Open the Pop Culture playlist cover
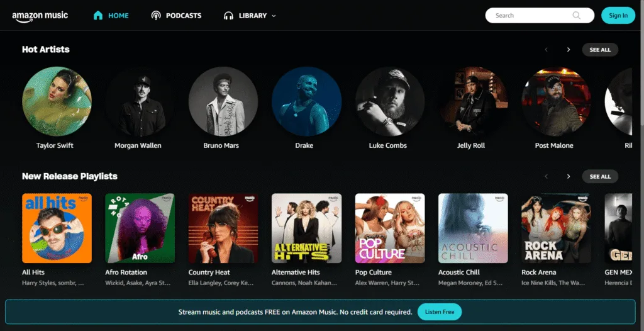 (390, 228)
